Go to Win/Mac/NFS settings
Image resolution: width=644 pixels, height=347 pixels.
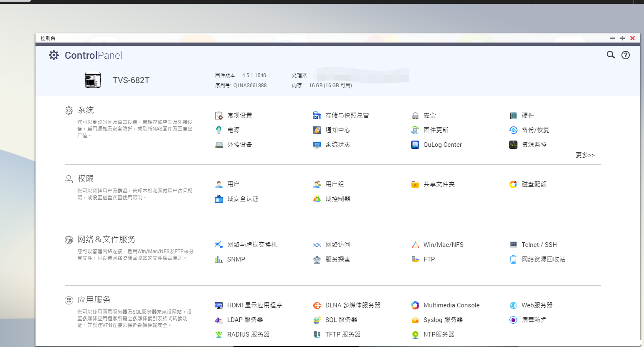[x=443, y=245]
